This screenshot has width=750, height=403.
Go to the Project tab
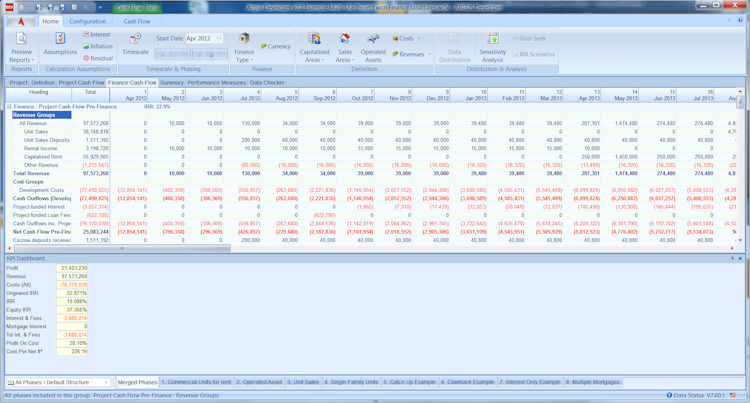(19, 83)
